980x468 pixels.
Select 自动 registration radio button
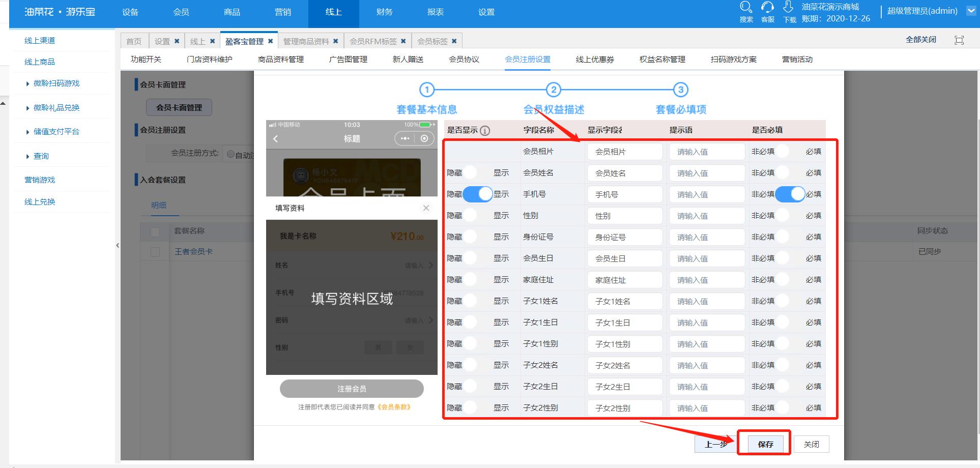tap(231, 154)
